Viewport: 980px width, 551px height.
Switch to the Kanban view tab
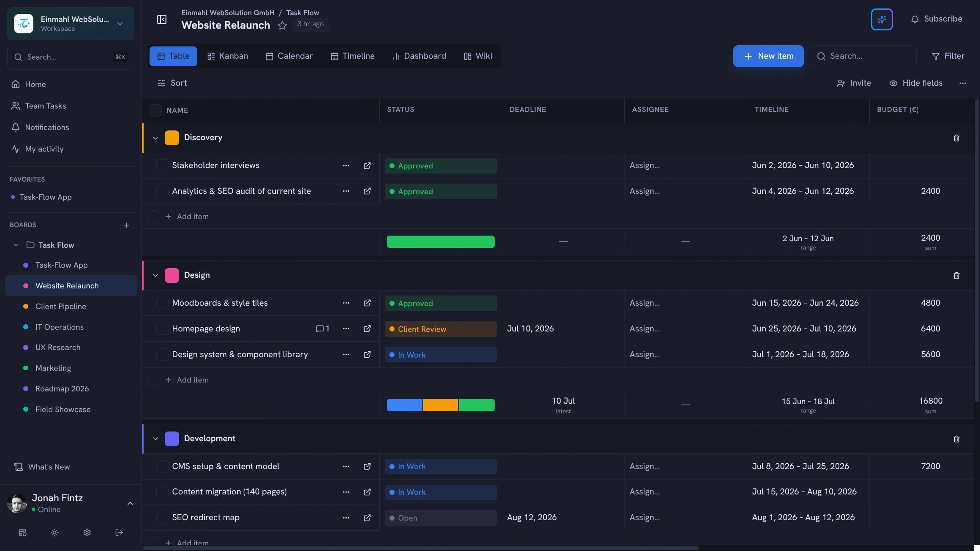pyautogui.click(x=228, y=56)
